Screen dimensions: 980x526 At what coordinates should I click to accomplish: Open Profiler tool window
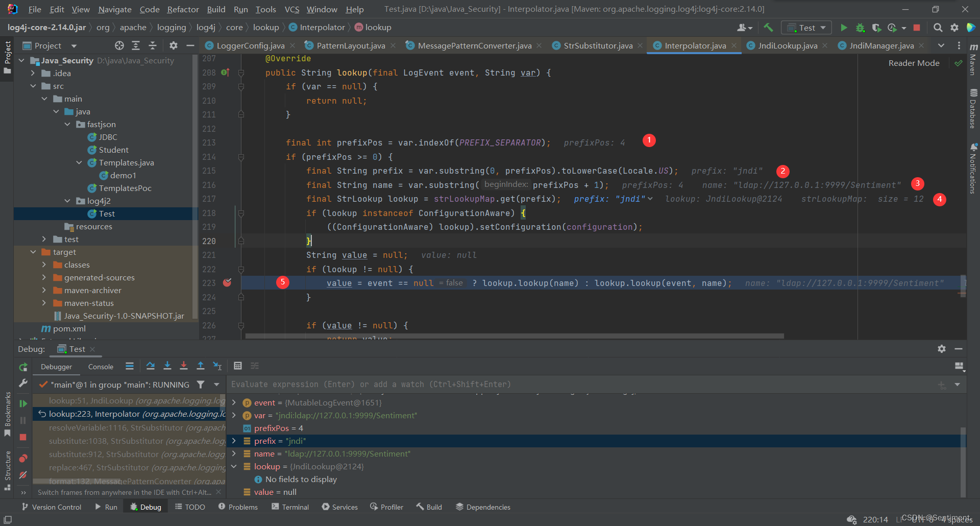(x=386, y=507)
